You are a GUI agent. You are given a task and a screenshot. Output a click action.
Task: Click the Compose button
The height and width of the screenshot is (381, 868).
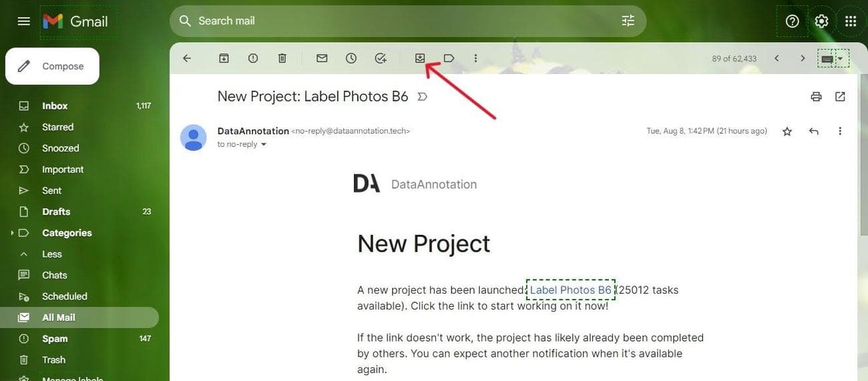pyautogui.click(x=52, y=66)
